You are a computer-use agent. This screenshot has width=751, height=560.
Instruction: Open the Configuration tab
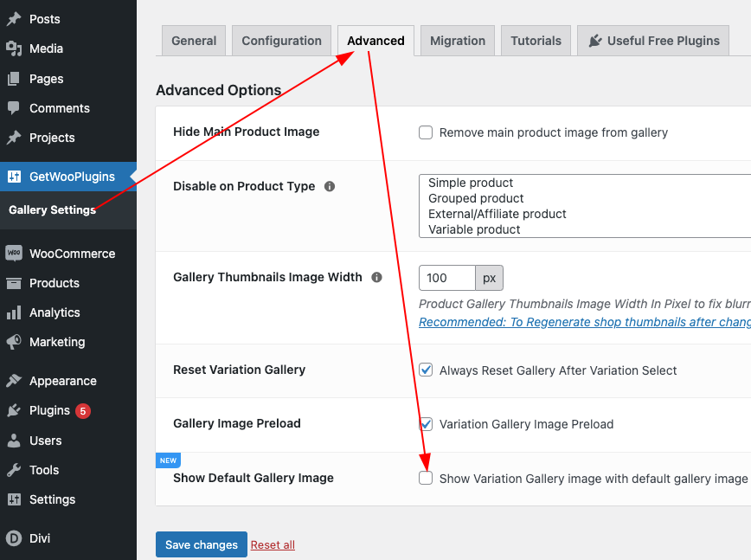click(282, 41)
